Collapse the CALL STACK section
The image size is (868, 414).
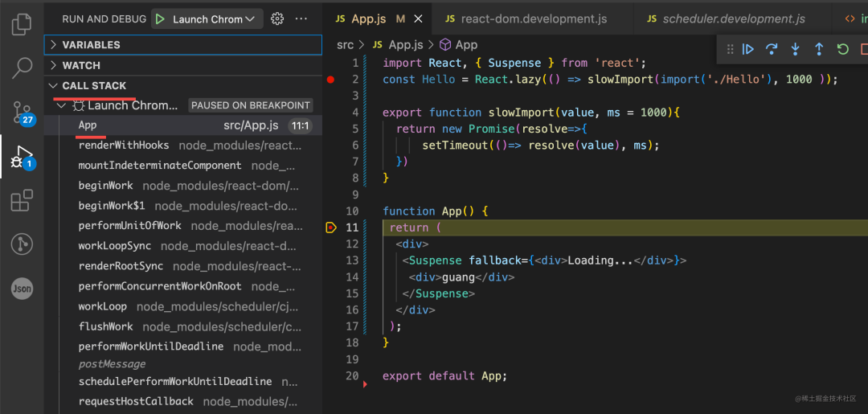tap(183, 86)
